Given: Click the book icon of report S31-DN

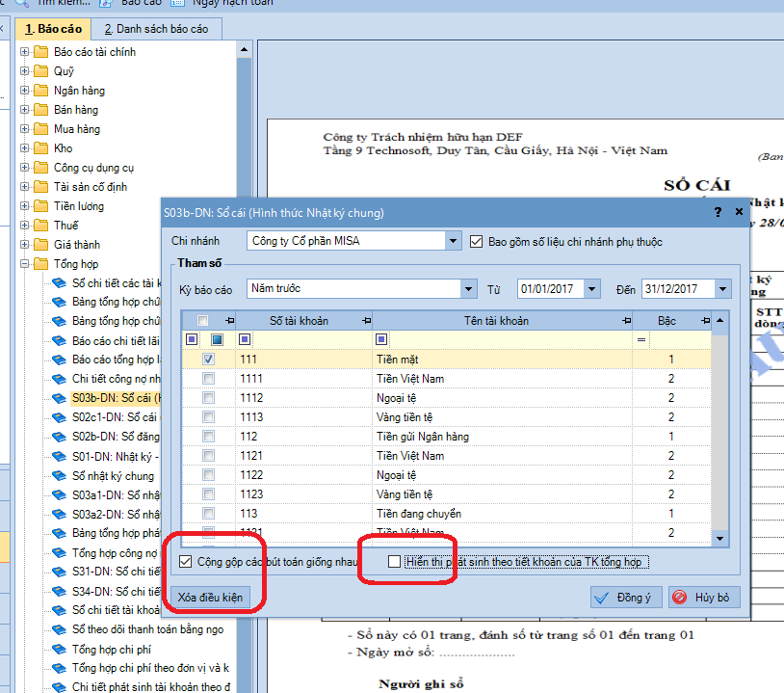Looking at the screenshot, I should pos(59,572).
